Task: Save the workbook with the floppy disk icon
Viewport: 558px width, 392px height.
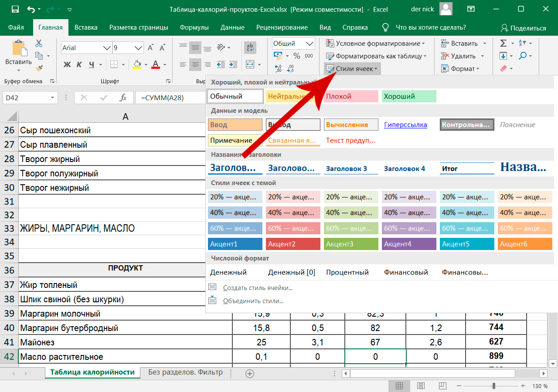Action: pos(15,9)
